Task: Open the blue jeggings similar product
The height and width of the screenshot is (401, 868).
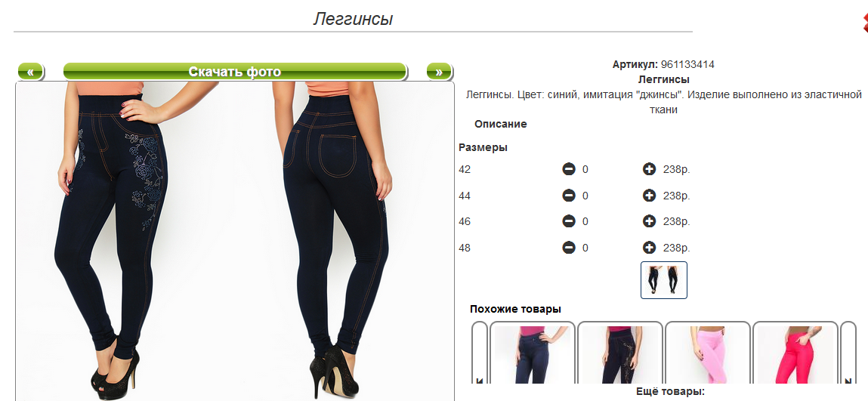Action: [x=533, y=353]
